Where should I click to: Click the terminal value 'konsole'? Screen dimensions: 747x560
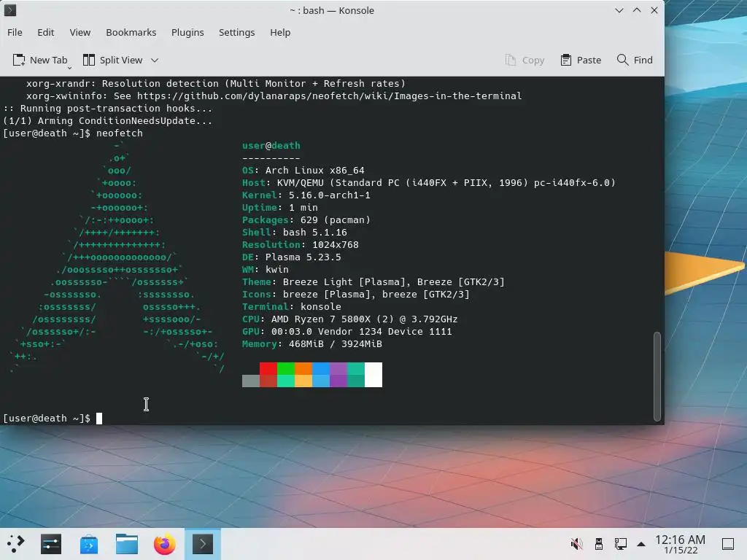(x=321, y=307)
